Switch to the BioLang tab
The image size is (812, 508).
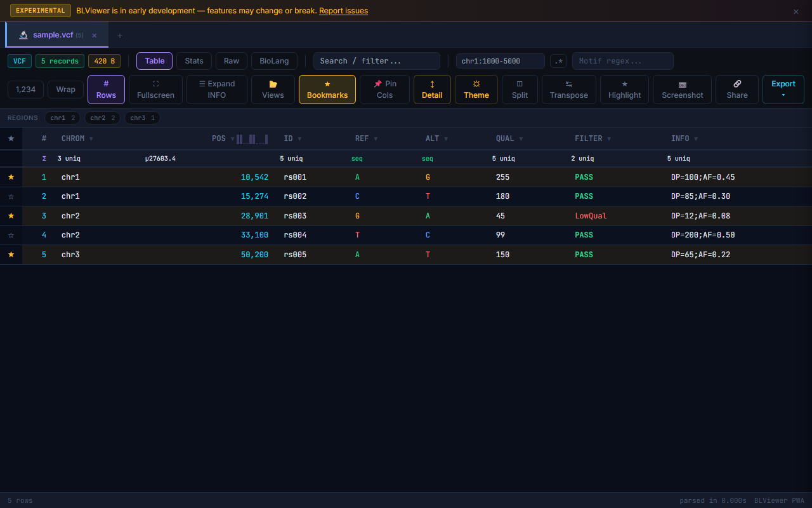pyautogui.click(x=274, y=61)
